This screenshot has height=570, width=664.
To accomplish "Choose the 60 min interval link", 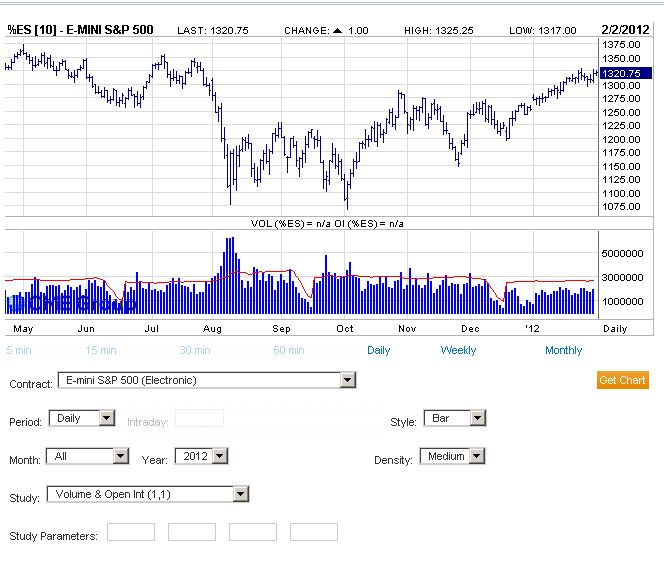I will (x=288, y=350).
